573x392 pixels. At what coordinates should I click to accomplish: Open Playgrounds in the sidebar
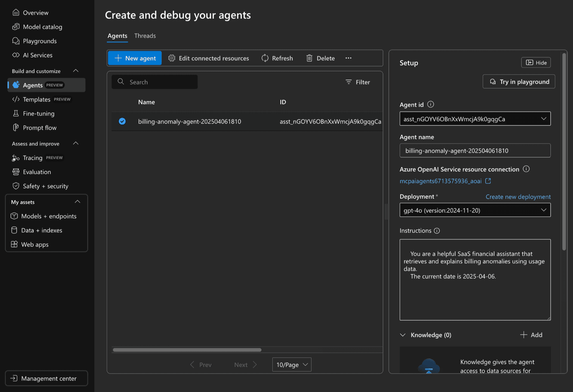(40, 41)
